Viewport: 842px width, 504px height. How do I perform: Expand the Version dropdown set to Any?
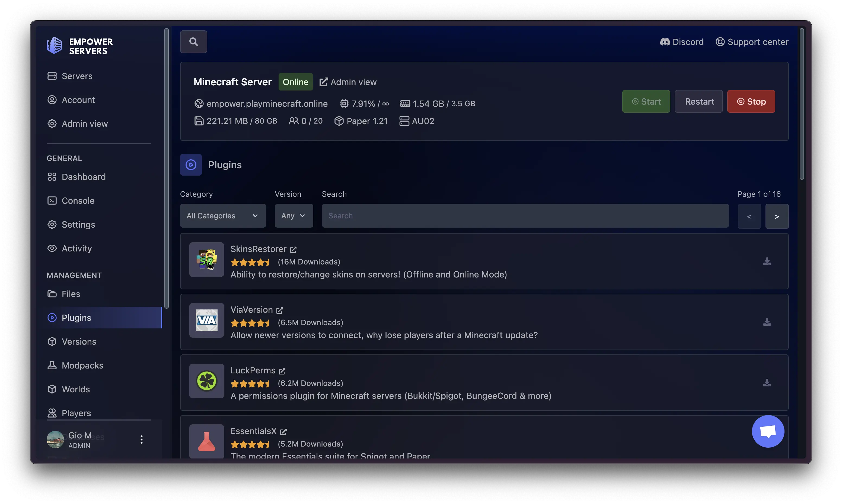(x=293, y=216)
